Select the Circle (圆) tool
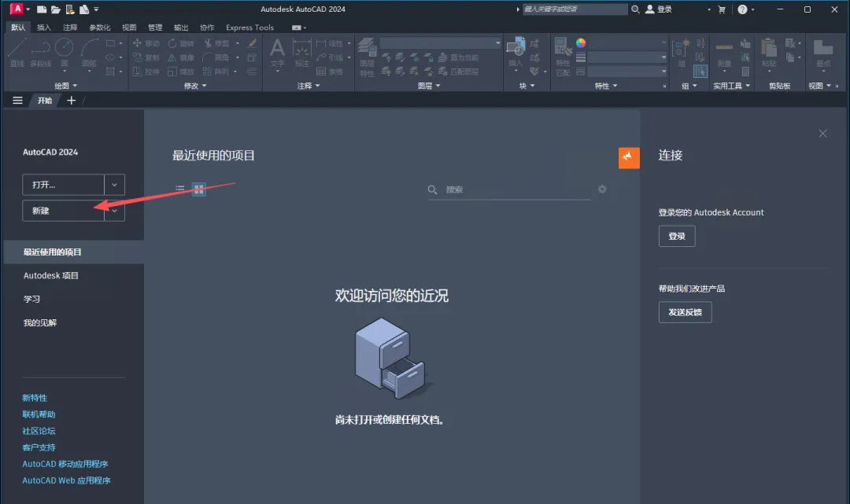The width and height of the screenshot is (850, 504). click(64, 53)
